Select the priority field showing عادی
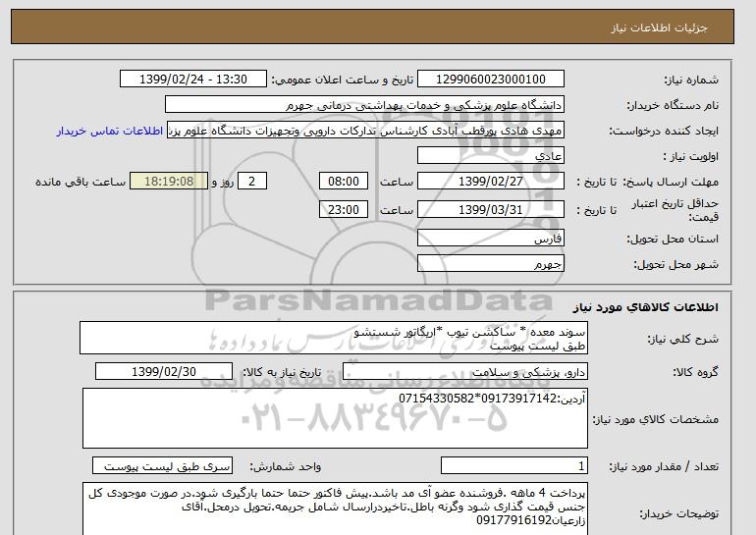The image size is (756, 535). [490, 156]
